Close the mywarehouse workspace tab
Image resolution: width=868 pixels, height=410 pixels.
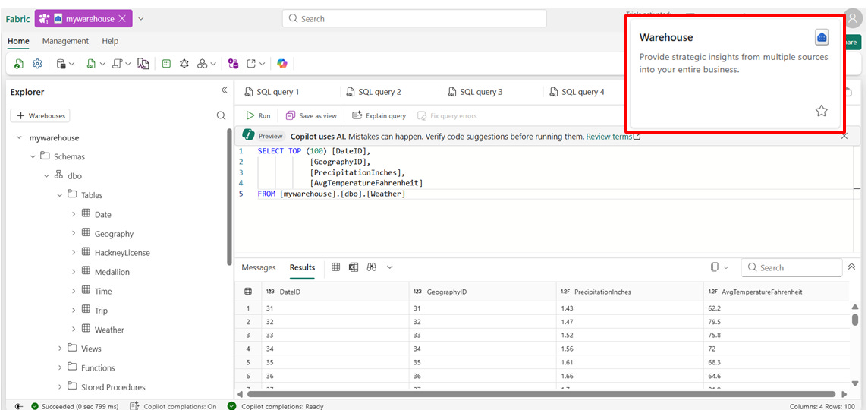coord(122,18)
